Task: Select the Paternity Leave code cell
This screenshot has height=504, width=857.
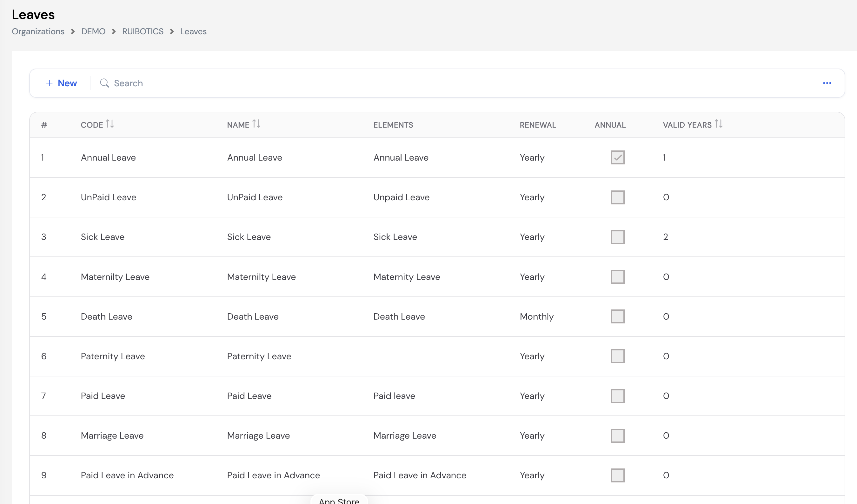Action: click(x=113, y=356)
